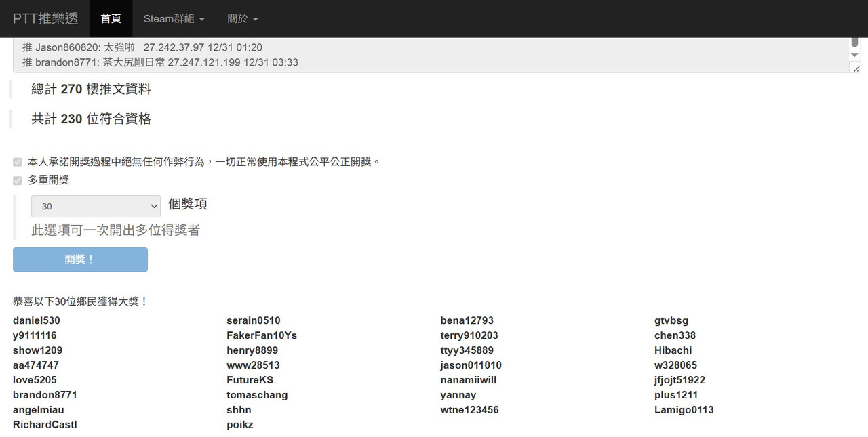Click the PTT推樂透 brand logo

45,18
